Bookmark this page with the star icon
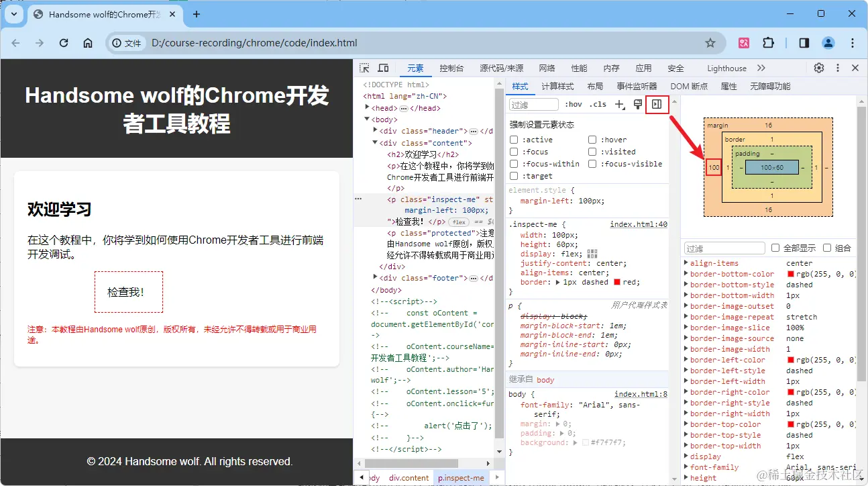Image resolution: width=868 pixels, height=486 pixels. 710,43
